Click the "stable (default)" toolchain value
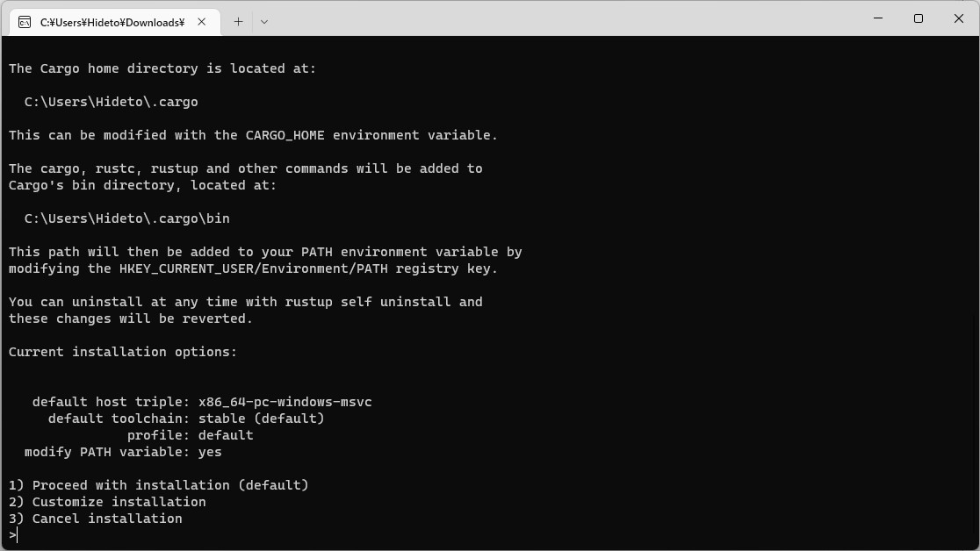Image resolution: width=980 pixels, height=551 pixels. point(262,419)
